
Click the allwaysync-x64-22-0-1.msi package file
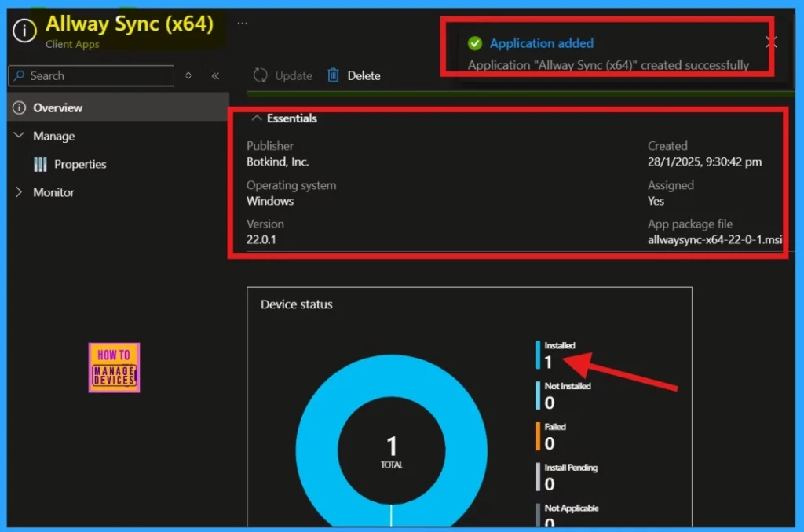[714, 240]
